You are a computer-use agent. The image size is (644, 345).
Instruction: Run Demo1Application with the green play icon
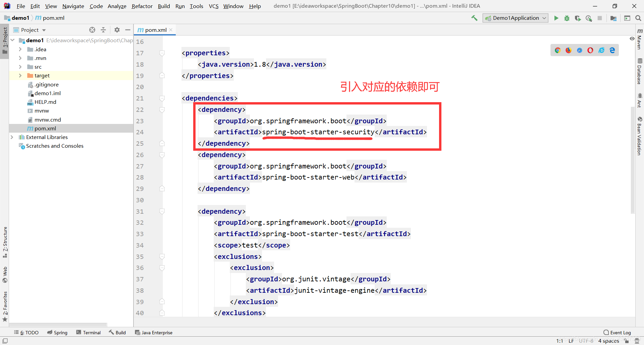click(x=556, y=18)
